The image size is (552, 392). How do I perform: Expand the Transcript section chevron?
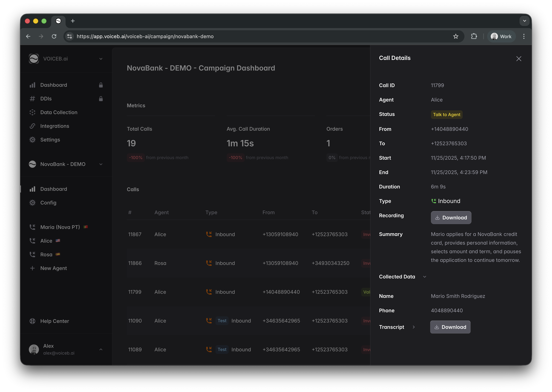click(414, 327)
